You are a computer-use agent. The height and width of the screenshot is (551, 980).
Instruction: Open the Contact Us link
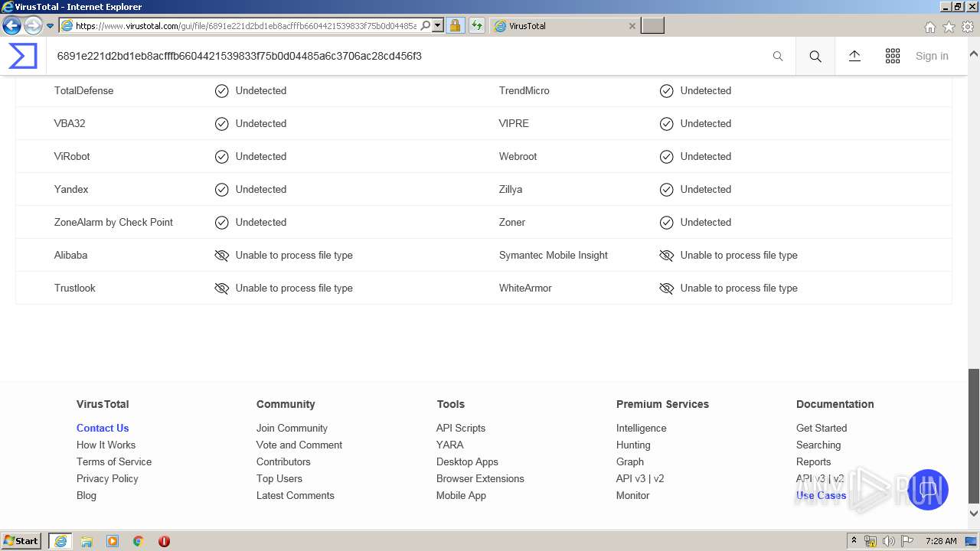(x=103, y=428)
